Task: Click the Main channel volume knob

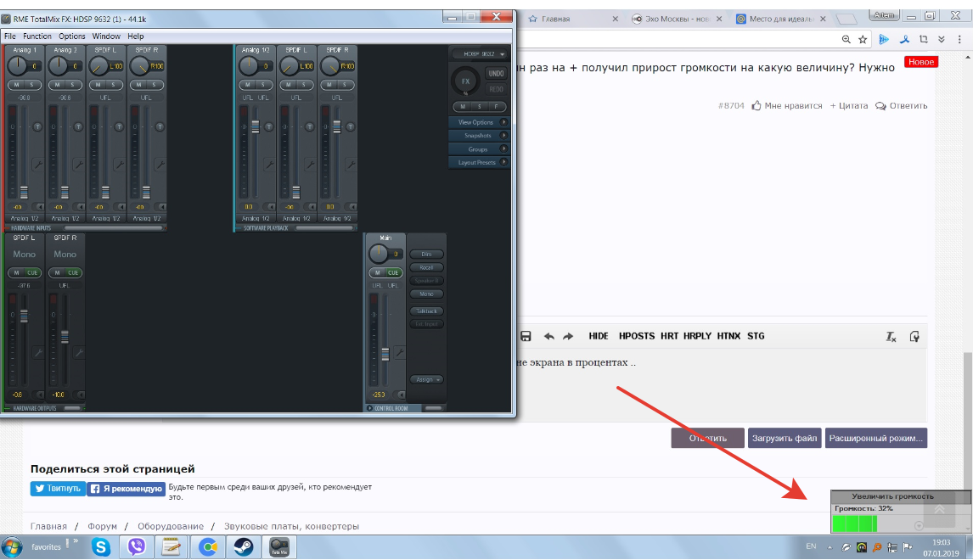Action: (378, 254)
